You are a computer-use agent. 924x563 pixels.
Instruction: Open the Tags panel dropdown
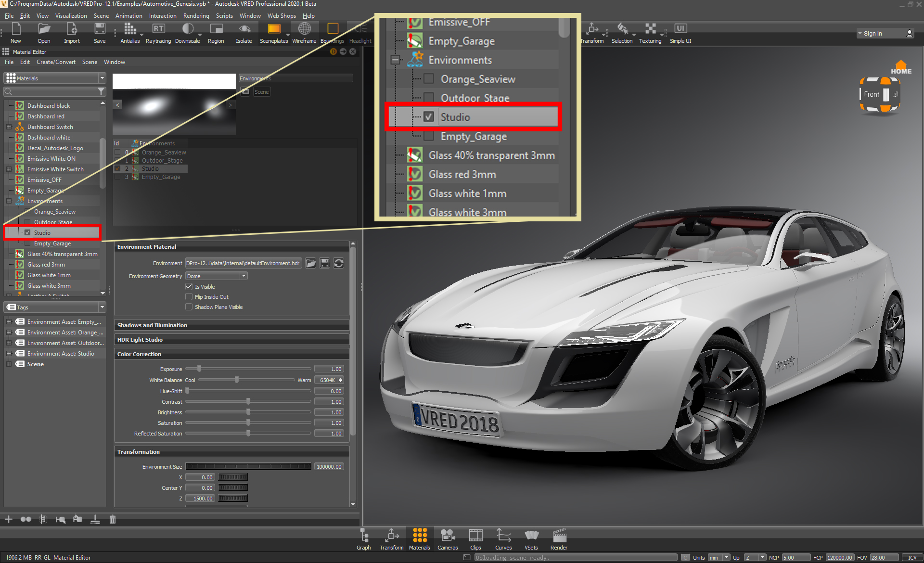point(102,307)
